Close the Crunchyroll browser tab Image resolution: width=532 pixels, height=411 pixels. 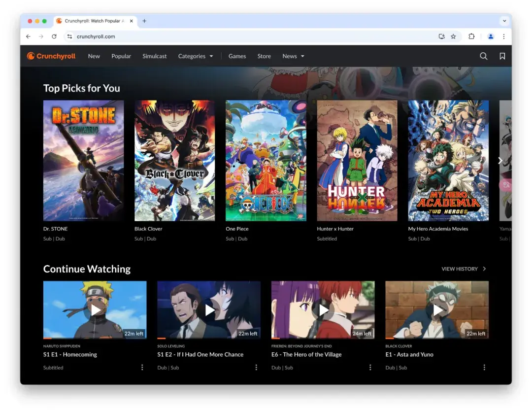[132, 21]
